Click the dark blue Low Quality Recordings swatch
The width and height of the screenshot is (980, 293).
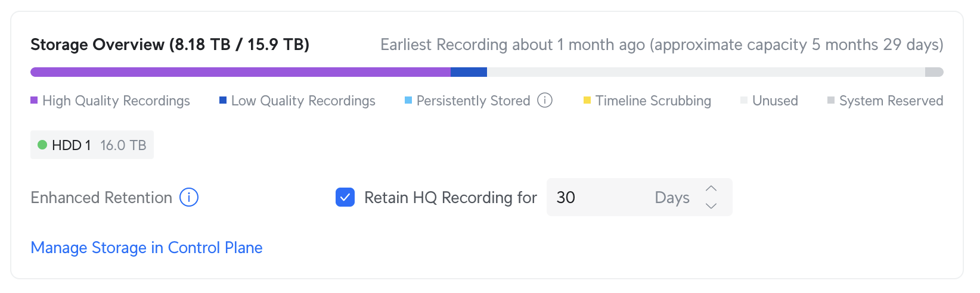(223, 100)
